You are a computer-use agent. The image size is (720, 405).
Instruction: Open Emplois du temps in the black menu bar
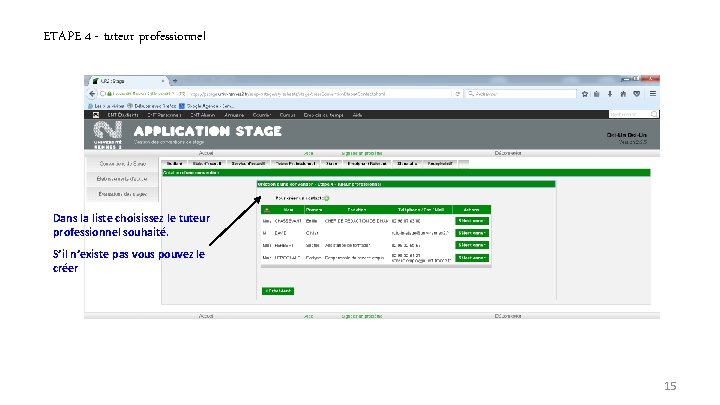[x=324, y=115]
